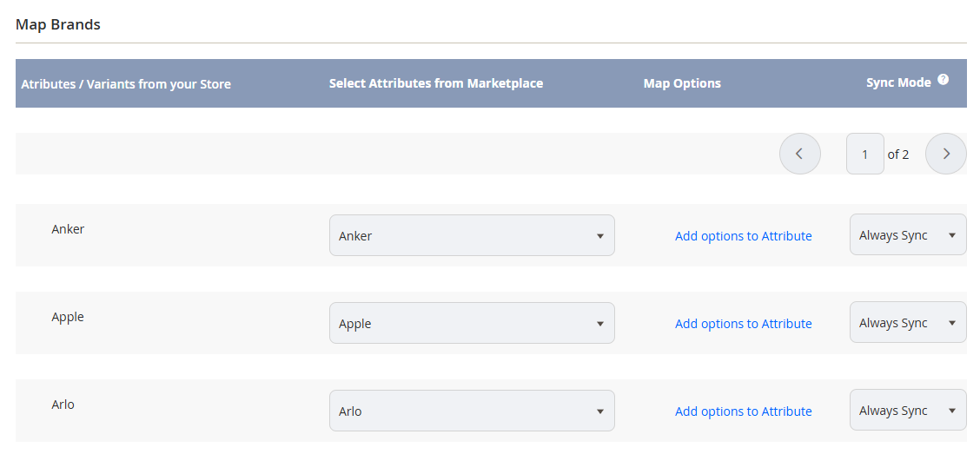Click Select Attributes from Marketplace header
The width and height of the screenshot is (980, 454).
tap(435, 83)
